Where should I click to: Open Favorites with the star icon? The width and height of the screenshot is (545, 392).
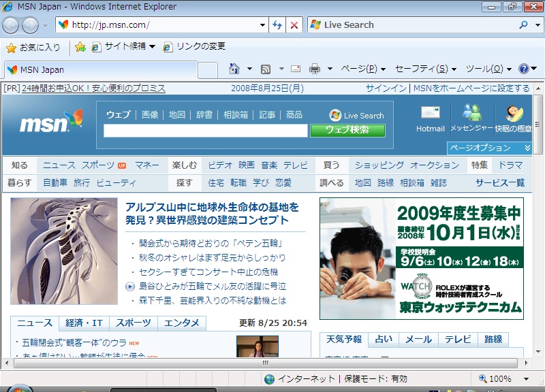(11, 48)
